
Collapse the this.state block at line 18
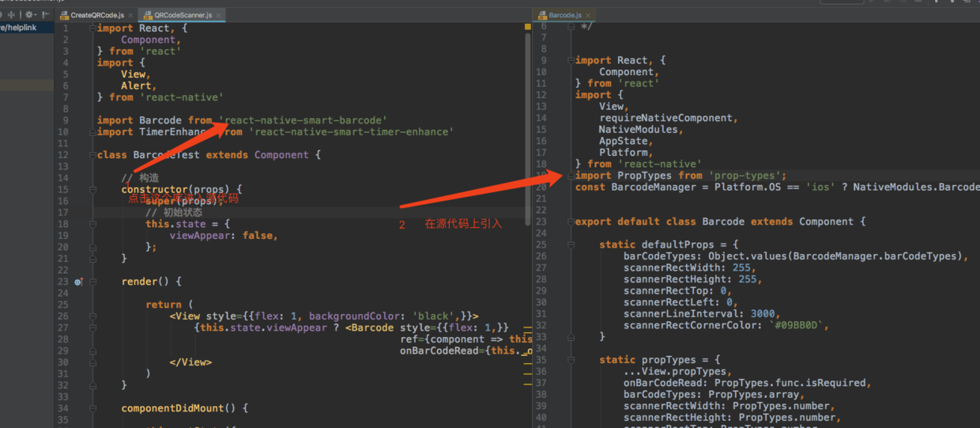tap(93, 224)
